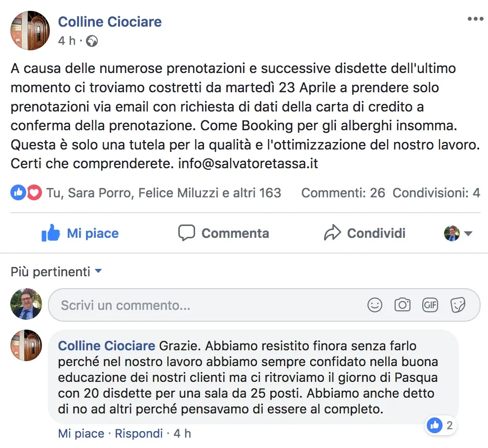Screen dimensions: 488x448
Task: Click the globe public-audience icon
Action: tap(92, 41)
